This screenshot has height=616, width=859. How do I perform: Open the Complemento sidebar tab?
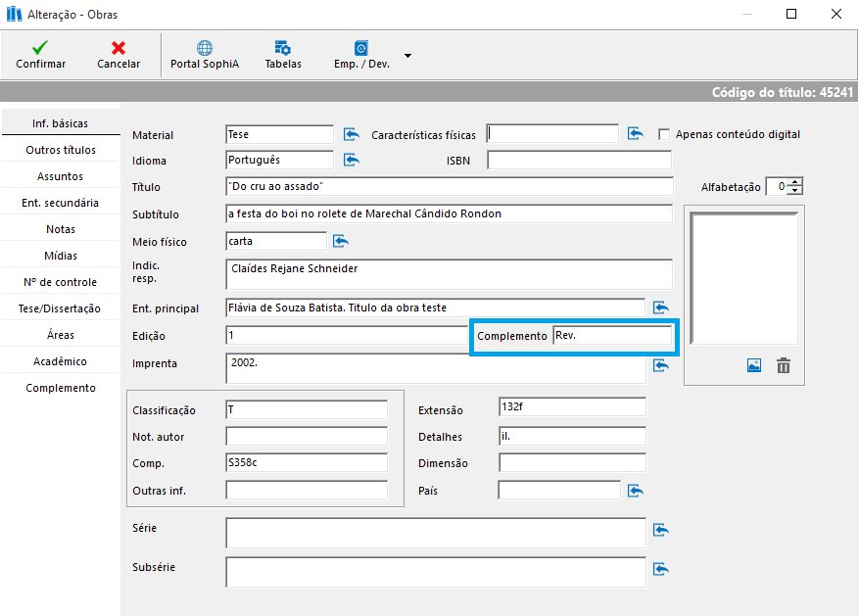[x=61, y=388]
